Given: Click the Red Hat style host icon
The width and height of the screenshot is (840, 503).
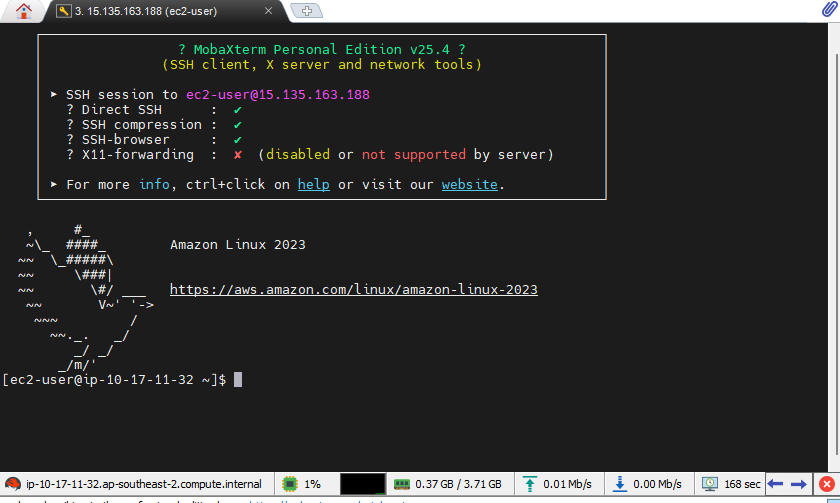Looking at the screenshot, I should tap(13, 484).
